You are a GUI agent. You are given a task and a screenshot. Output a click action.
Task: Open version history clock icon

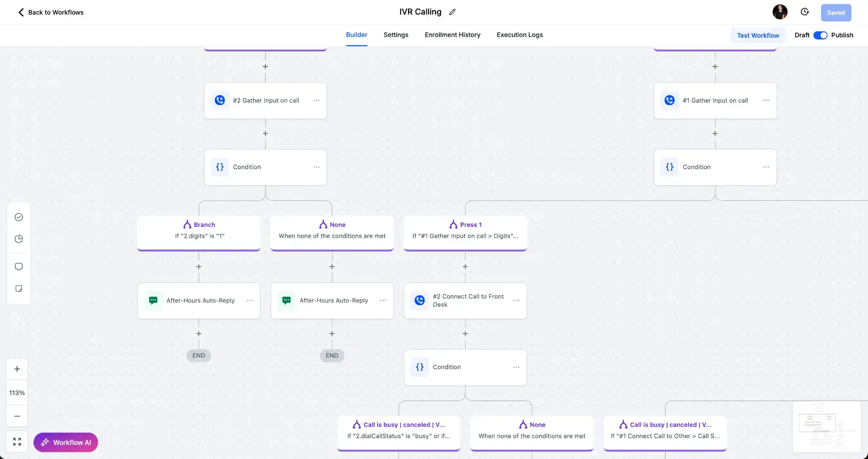(x=804, y=12)
